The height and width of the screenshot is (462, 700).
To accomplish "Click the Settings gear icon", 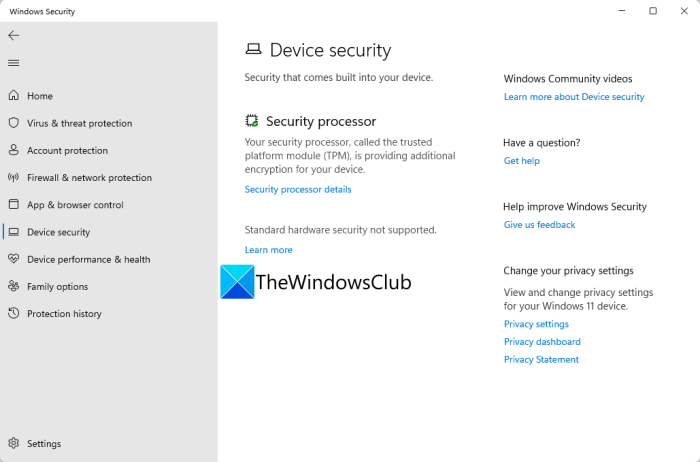I will tap(14, 443).
